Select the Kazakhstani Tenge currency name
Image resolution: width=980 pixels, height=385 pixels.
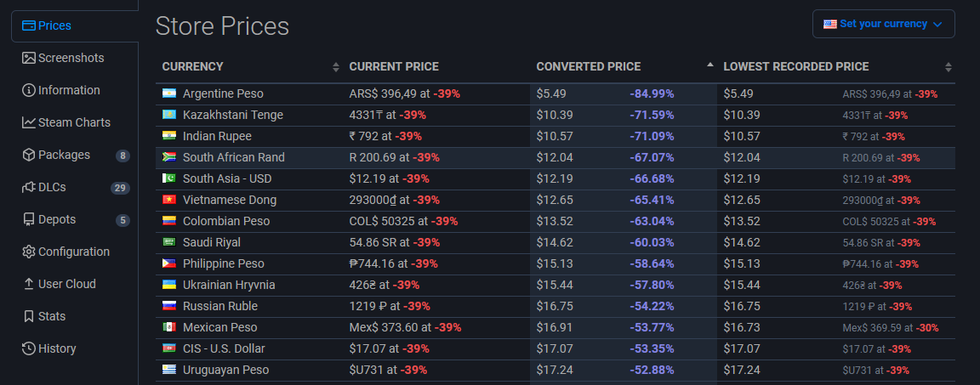(x=233, y=116)
